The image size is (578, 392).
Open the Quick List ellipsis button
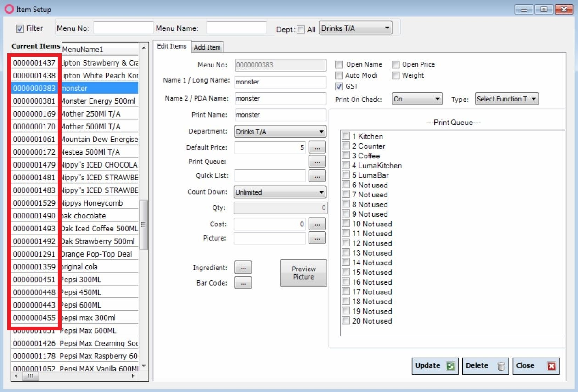coord(317,176)
